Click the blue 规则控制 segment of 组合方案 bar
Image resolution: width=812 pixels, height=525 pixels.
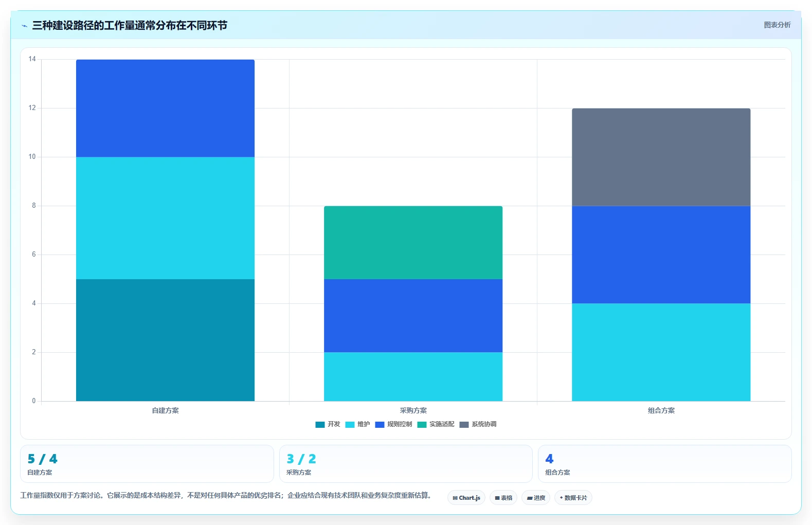tap(661, 255)
